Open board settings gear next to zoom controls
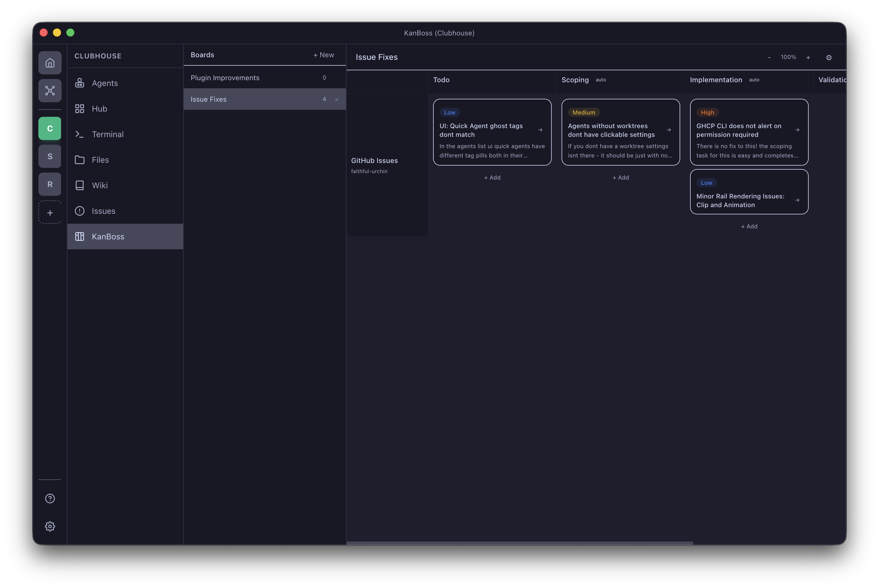Viewport: 879px width, 588px height. (x=829, y=57)
